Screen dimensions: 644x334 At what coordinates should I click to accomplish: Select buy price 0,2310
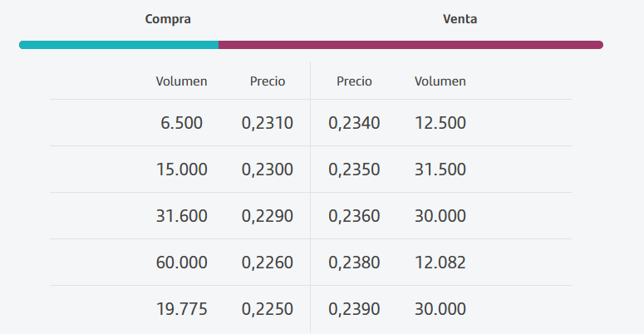(268, 123)
